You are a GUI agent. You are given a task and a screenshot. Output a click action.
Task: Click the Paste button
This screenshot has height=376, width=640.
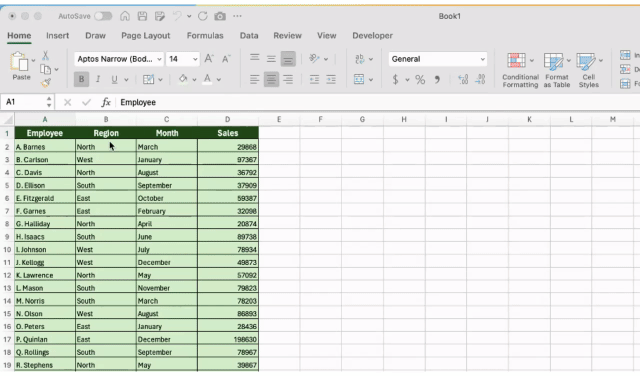tap(20, 66)
